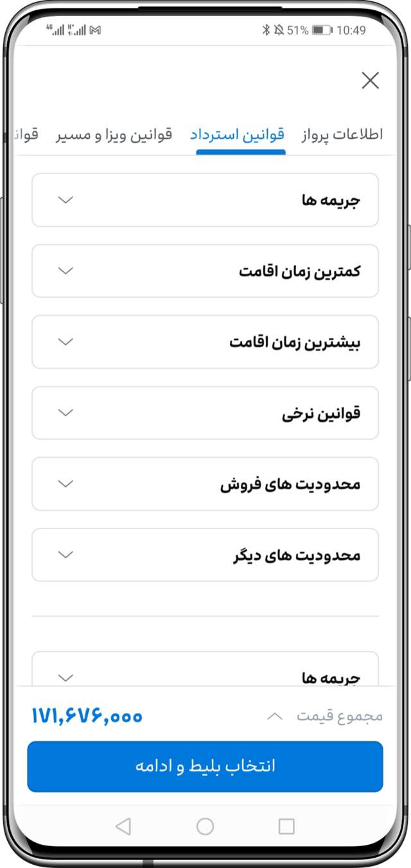
Task: Tap the Android back navigation icon
Action: point(123,826)
